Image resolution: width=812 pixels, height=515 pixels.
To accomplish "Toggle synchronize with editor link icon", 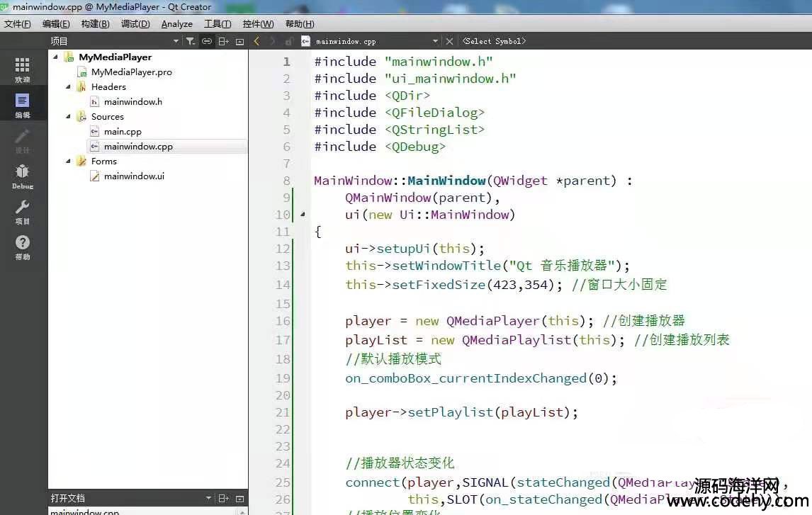I will pos(207,41).
